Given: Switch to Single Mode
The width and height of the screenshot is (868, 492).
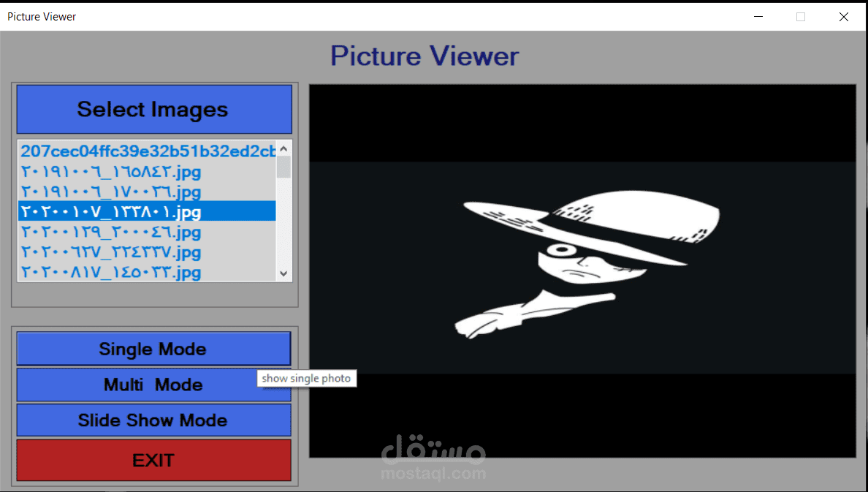Looking at the screenshot, I should (x=154, y=349).
